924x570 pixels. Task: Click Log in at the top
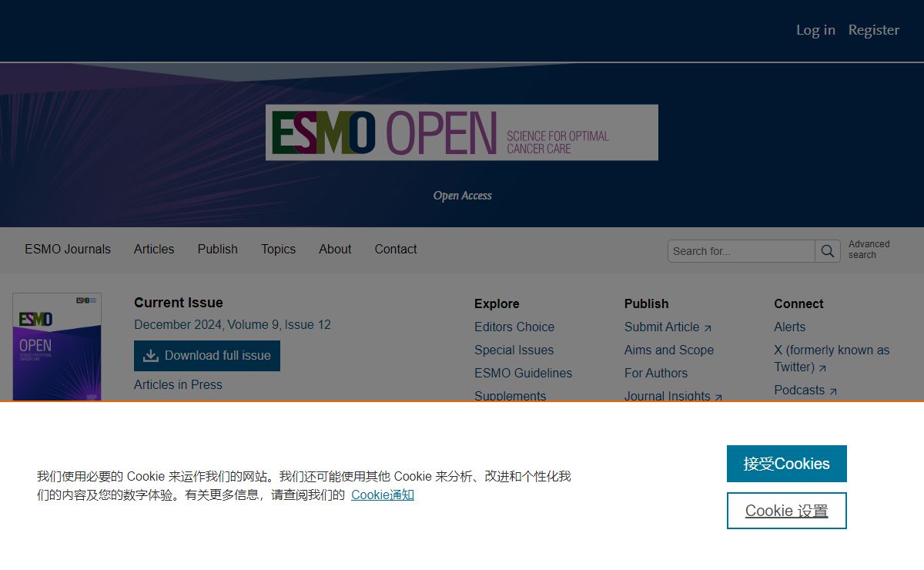pos(815,30)
